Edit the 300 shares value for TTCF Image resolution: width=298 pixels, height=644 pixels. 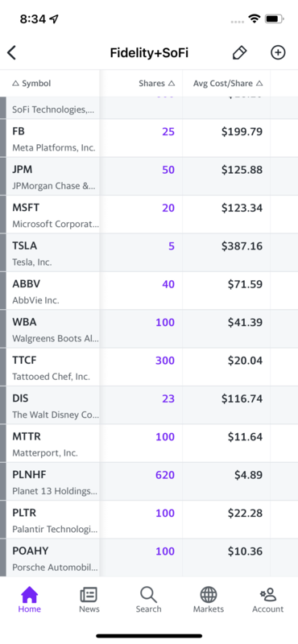pos(165,360)
